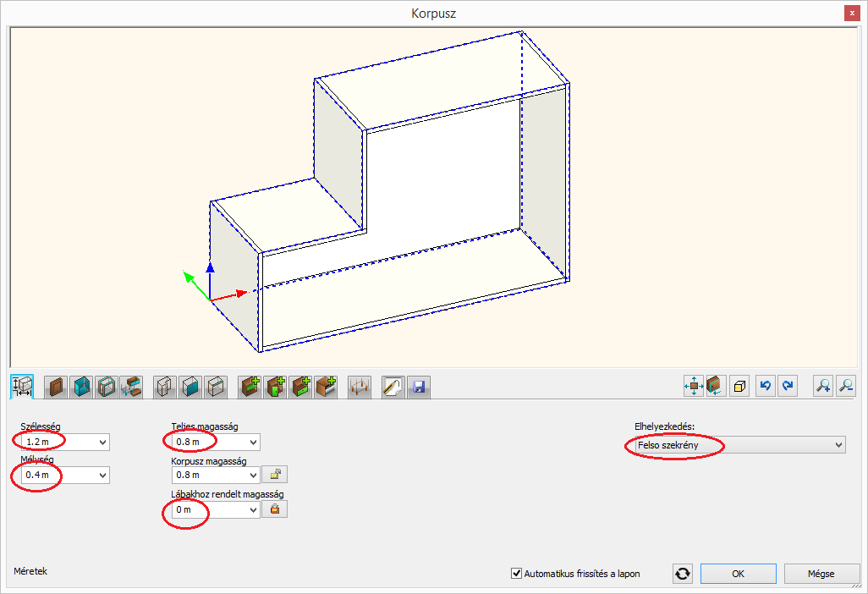This screenshot has height=594, width=868.
Task: Click the open-door wireframe cabinet icon
Action: click(x=165, y=387)
